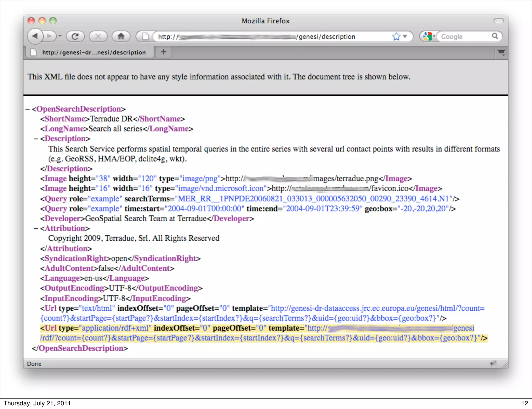
Task: Open the back/forward history dropdown arrow
Action: pyautogui.click(x=60, y=36)
